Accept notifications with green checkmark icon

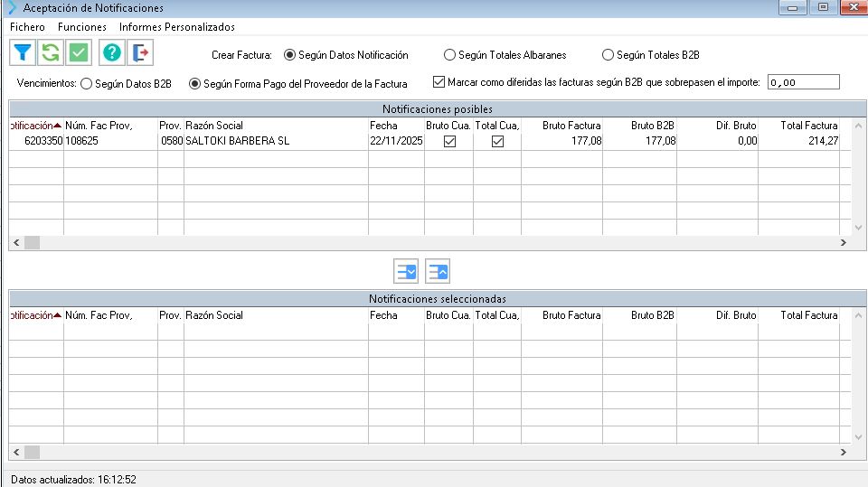[x=79, y=53]
